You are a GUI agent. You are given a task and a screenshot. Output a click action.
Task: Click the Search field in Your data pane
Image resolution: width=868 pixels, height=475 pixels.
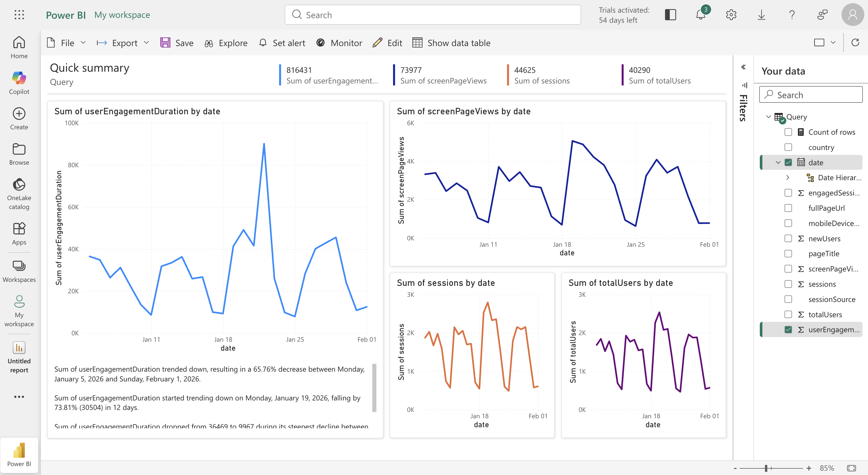click(811, 95)
